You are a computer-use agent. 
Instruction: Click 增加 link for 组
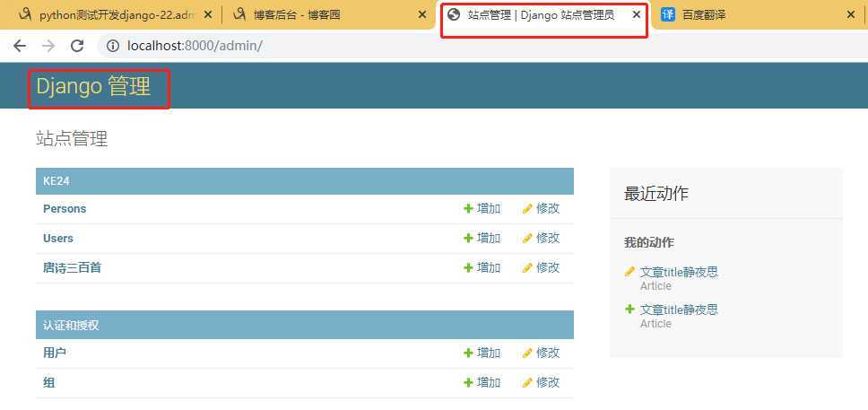(x=489, y=382)
